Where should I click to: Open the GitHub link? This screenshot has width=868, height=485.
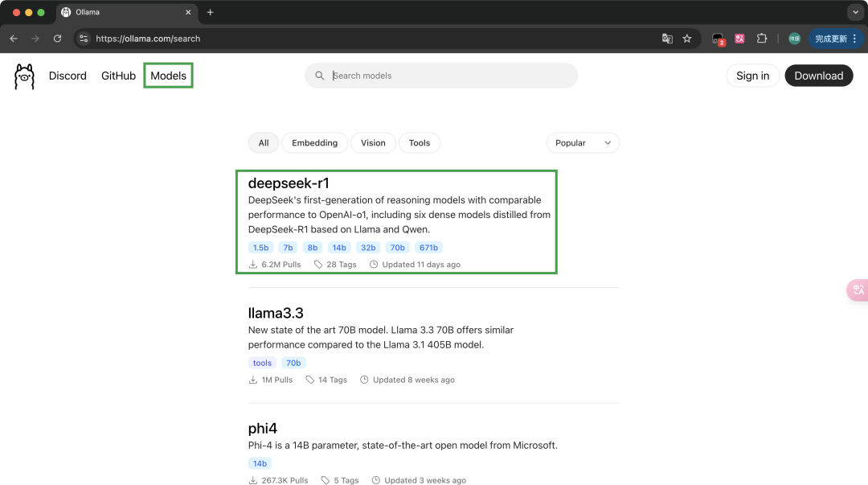click(118, 76)
